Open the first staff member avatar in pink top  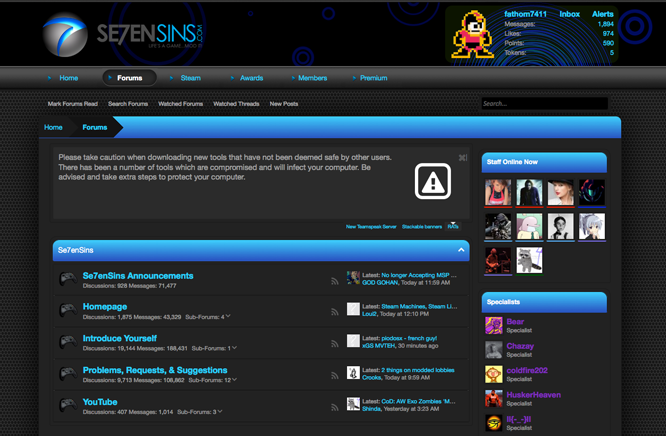click(498, 192)
